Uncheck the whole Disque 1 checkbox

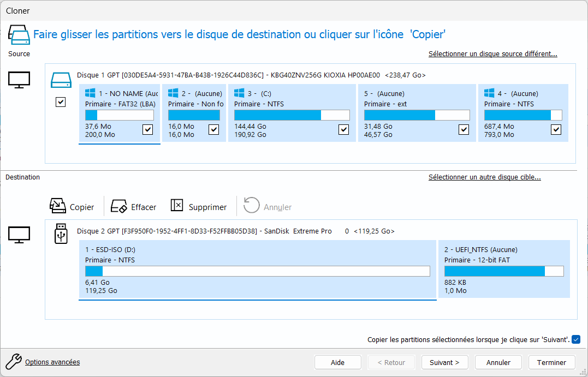point(61,102)
